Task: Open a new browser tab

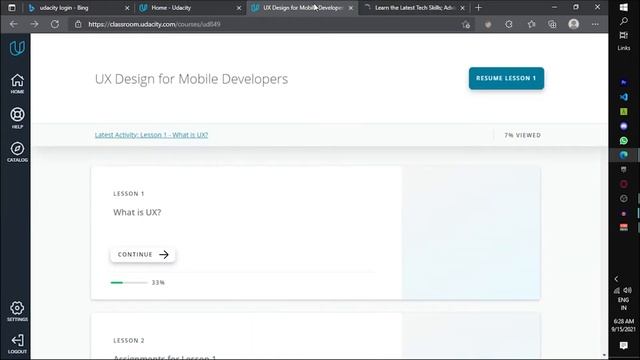Action: (x=478, y=8)
